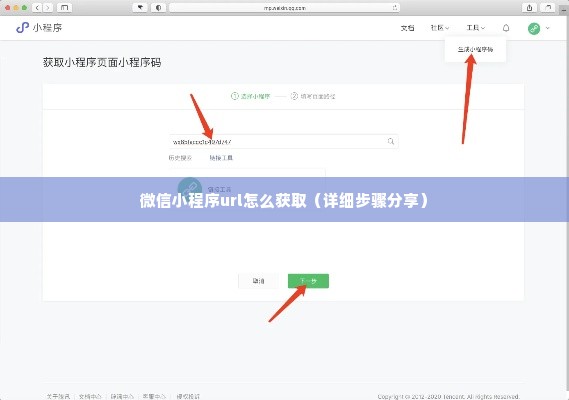The image size is (569, 400).
Task: Open the Safari share button
Action: [x=529, y=7]
